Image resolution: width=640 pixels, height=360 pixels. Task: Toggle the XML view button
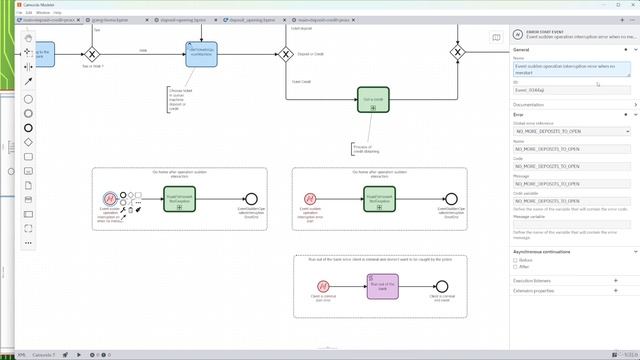21,355
